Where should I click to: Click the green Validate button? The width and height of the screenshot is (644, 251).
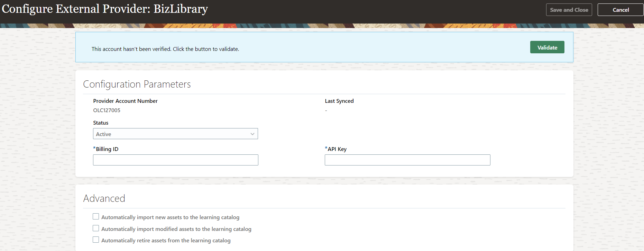pos(547,47)
